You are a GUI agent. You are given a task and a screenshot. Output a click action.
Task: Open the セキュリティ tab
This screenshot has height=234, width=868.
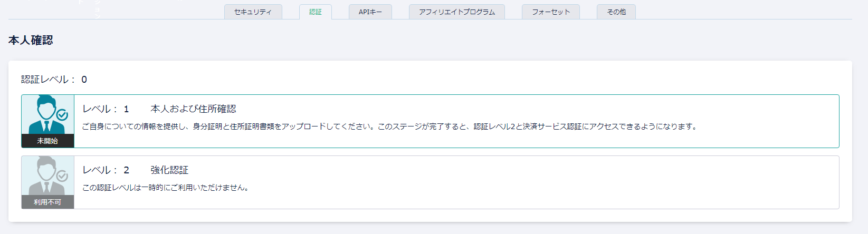[253, 12]
